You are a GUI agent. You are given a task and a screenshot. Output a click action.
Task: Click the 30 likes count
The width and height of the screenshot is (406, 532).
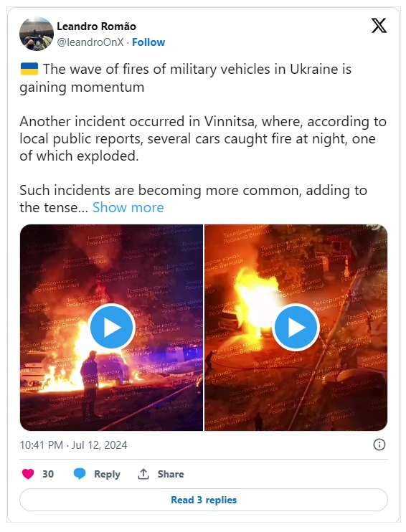tap(48, 474)
